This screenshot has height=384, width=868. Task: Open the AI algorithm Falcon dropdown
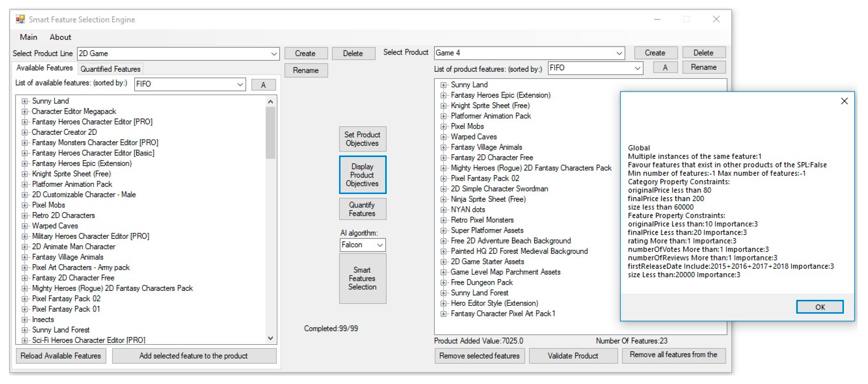[x=362, y=245]
